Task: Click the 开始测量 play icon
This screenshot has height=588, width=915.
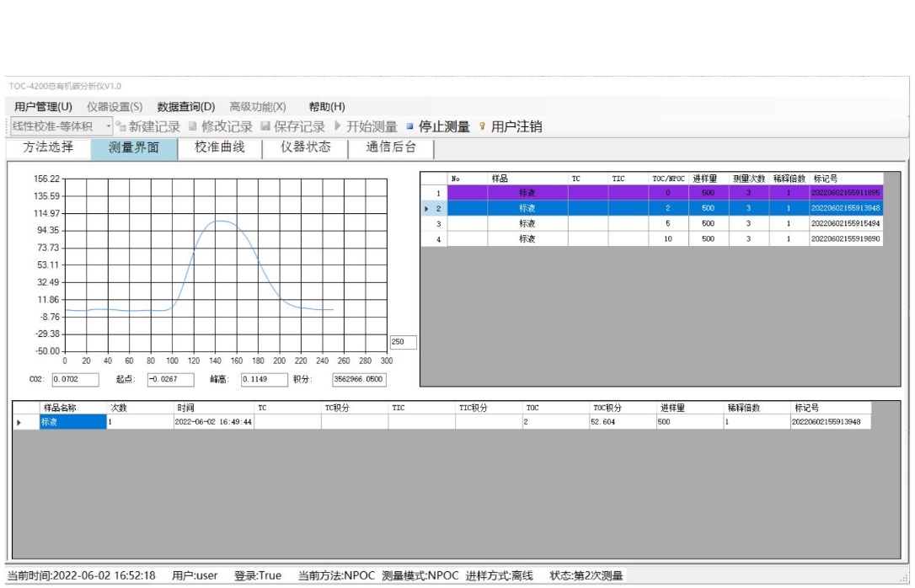Action: [337, 126]
